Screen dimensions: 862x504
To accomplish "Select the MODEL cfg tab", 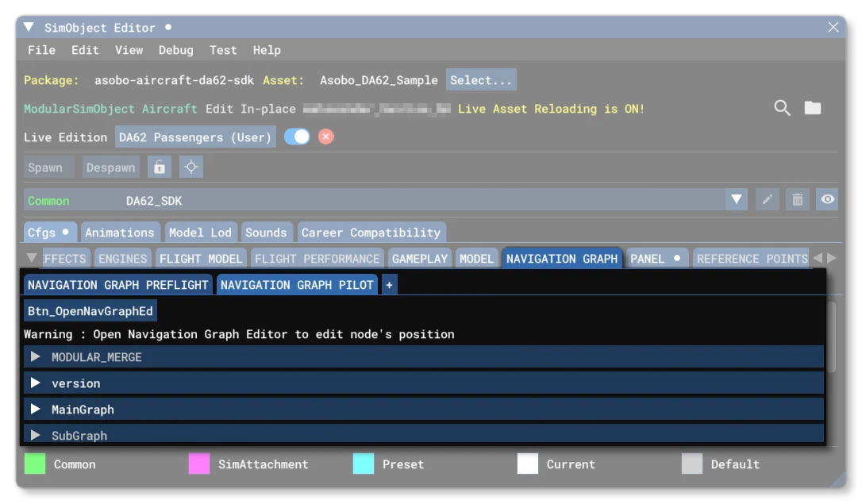I will click(476, 258).
